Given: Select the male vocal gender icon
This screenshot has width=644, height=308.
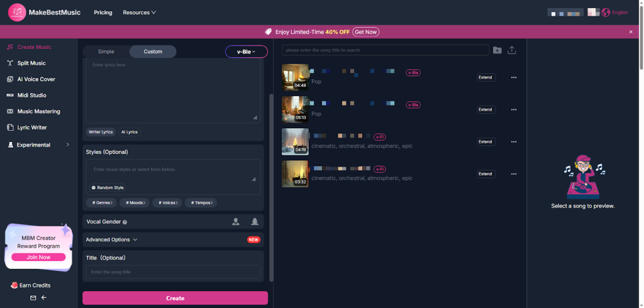Looking at the screenshot, I should coord(236,221).
